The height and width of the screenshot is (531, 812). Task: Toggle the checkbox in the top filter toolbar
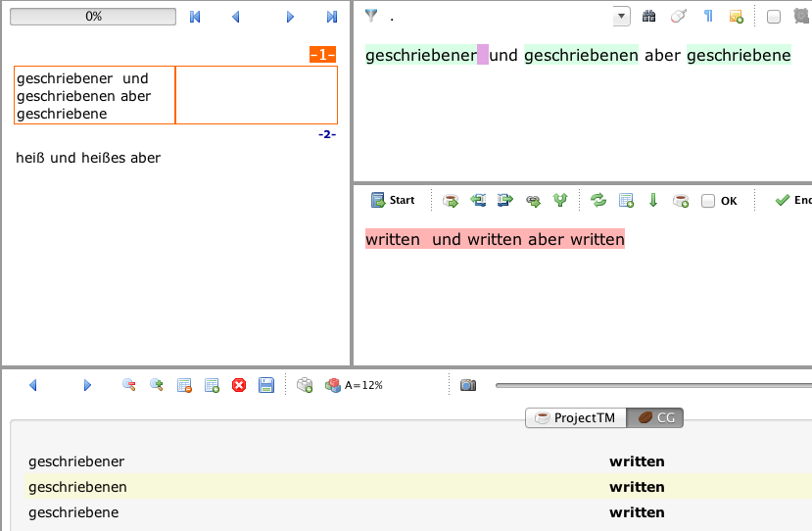coord(774,17)
